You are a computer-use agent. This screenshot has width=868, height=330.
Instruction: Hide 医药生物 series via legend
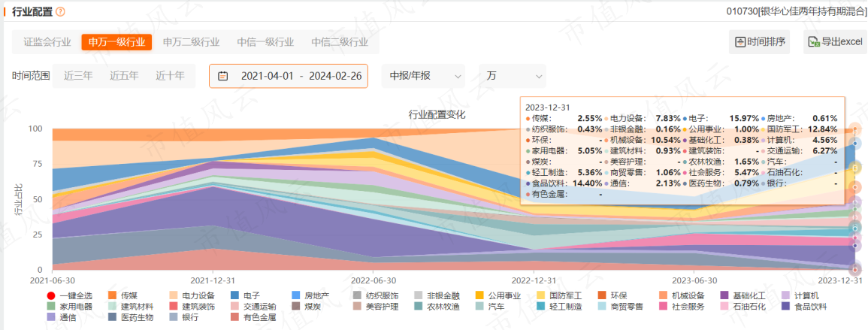tap(130, 317)
